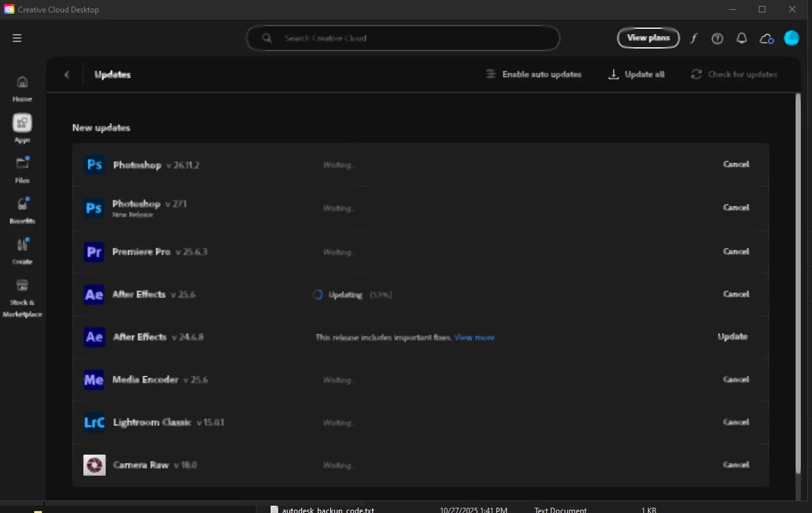Click the Lightroom Classic app icon

point(95,422)
